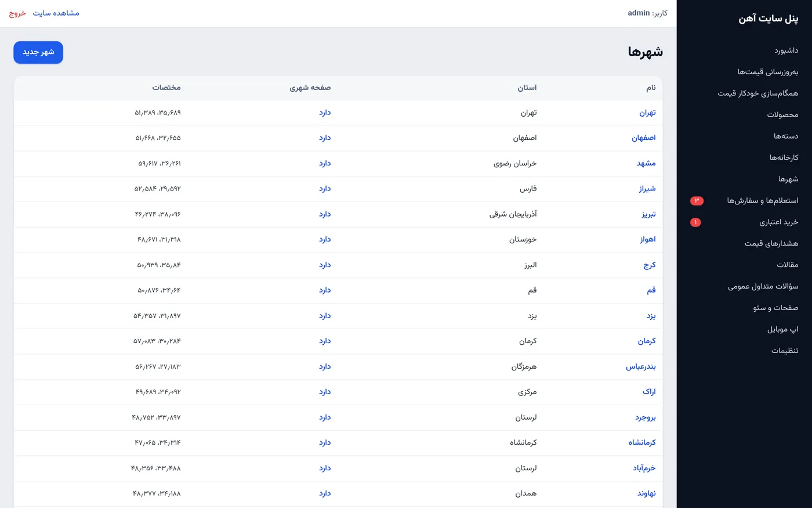812x508 pixels.
Task: Click the شهر جدید button
Action: click(38, 52)
